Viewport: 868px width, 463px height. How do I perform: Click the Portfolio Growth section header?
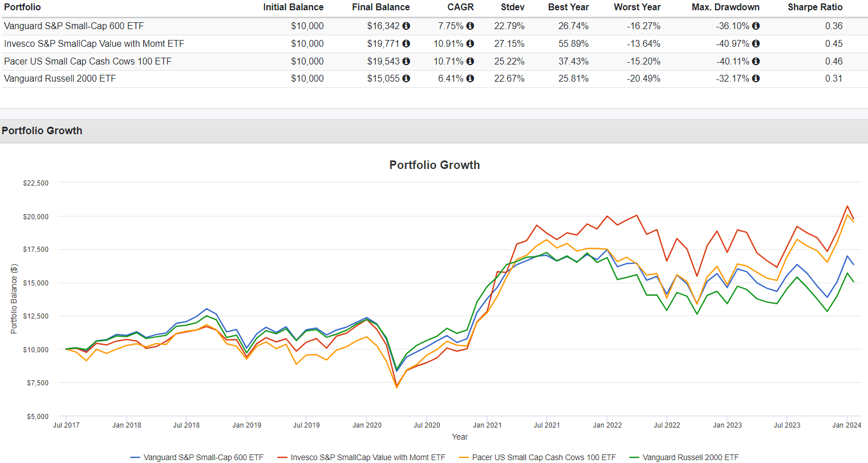coord(42,131)
